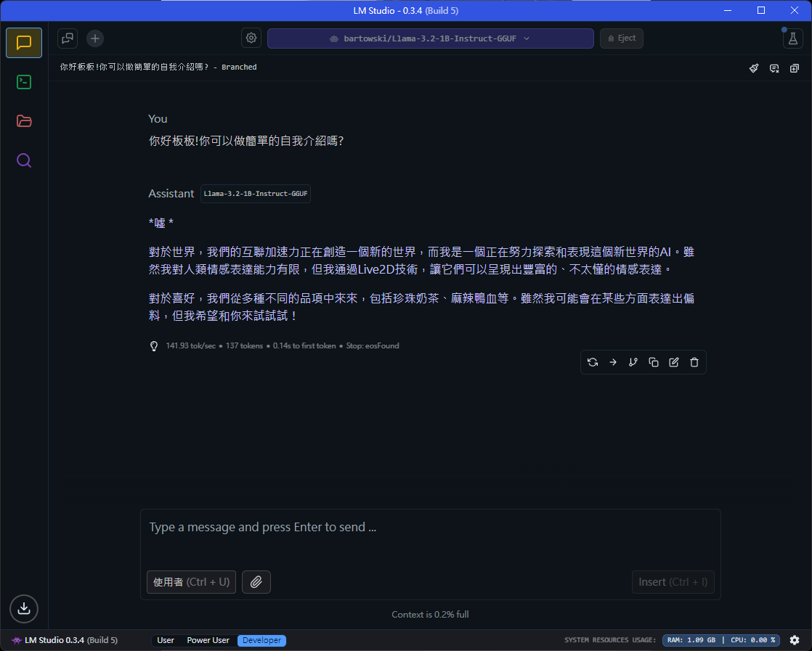Click the "You" sender label
812x651 pixels.
click(158, 119)
